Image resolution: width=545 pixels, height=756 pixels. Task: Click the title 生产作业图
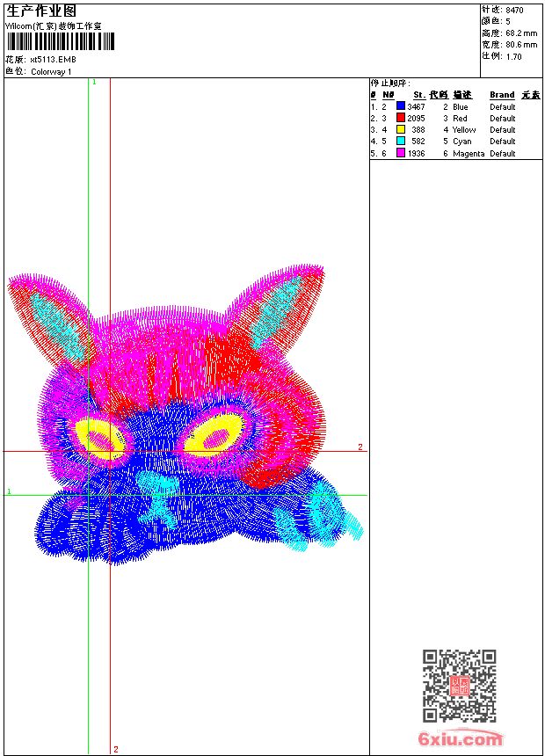(x=41, y=11)
